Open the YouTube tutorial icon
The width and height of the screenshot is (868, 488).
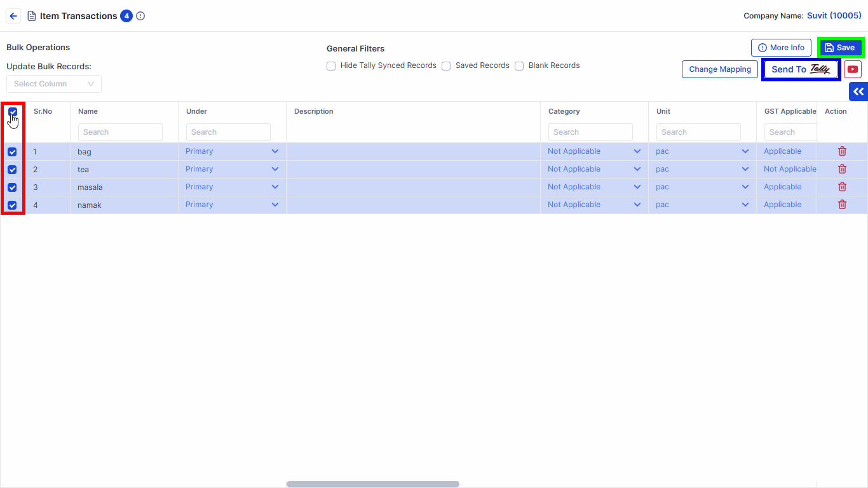coord(853,69)
